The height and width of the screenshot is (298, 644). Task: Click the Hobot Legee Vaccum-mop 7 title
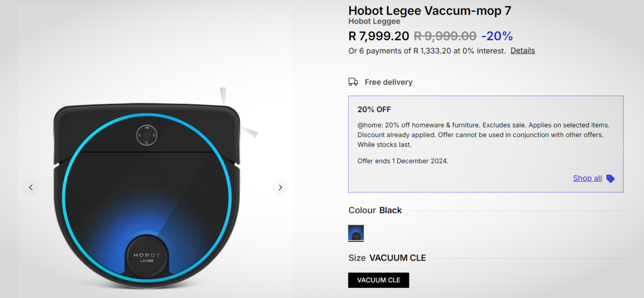[x=429, y=10]
